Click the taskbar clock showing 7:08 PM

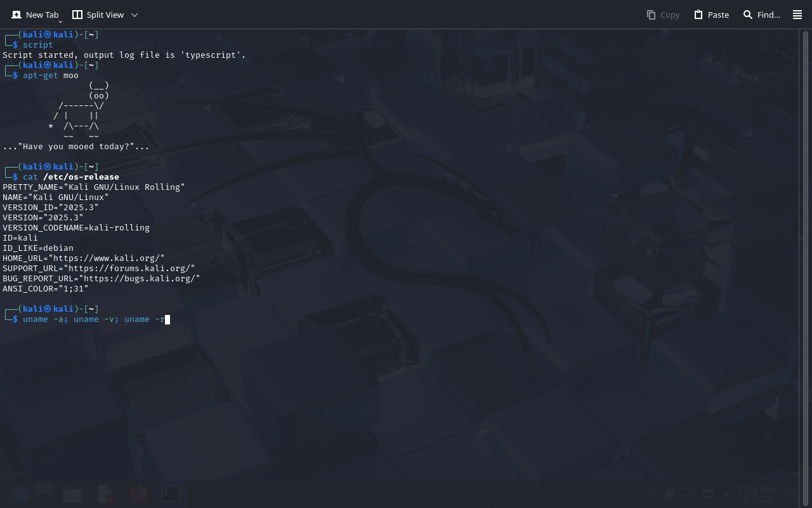tap(756, 494)
